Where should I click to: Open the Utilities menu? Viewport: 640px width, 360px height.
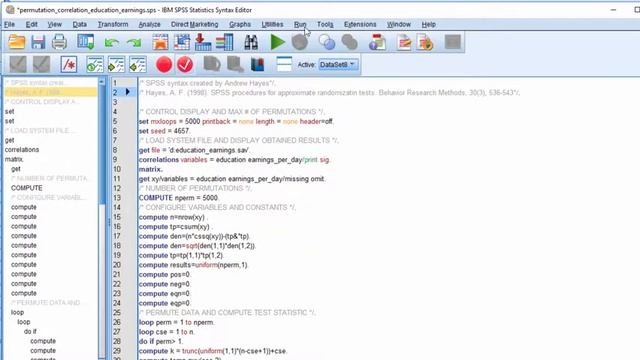coord(272,24)
